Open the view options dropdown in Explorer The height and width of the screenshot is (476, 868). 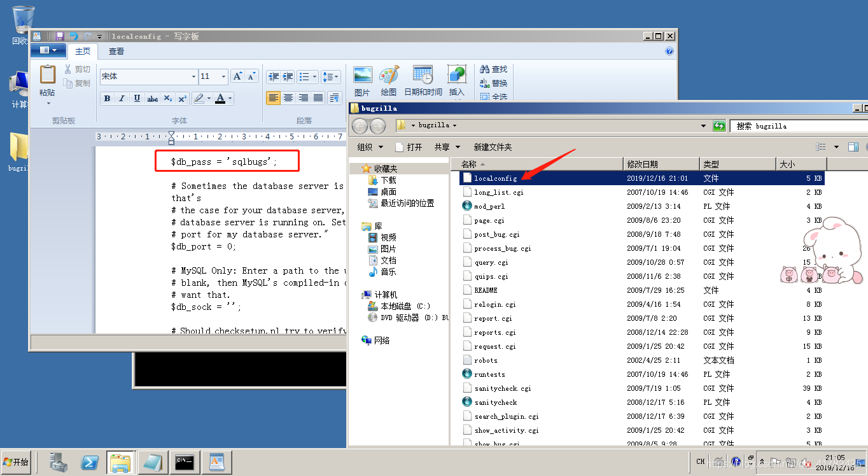click(836, 147)
